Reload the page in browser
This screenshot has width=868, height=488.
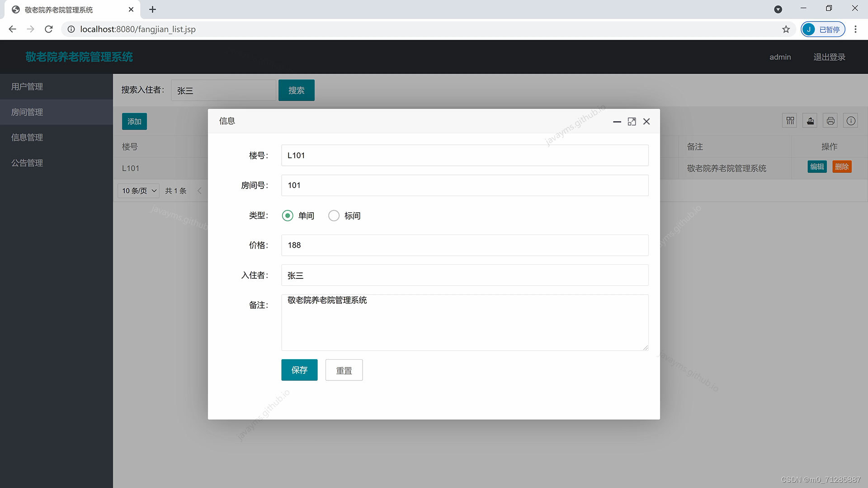pyautogui.click(x=49, y=29)
